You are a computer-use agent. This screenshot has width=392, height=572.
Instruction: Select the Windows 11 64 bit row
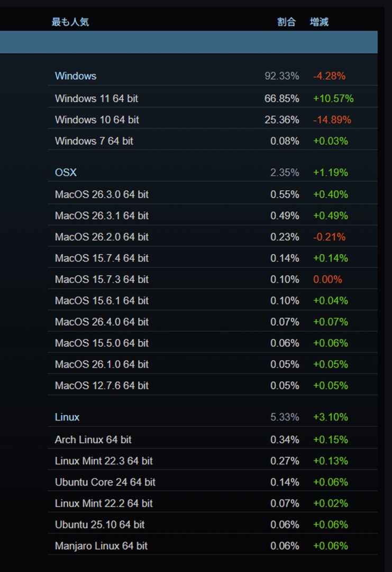[x=96, y=99]
